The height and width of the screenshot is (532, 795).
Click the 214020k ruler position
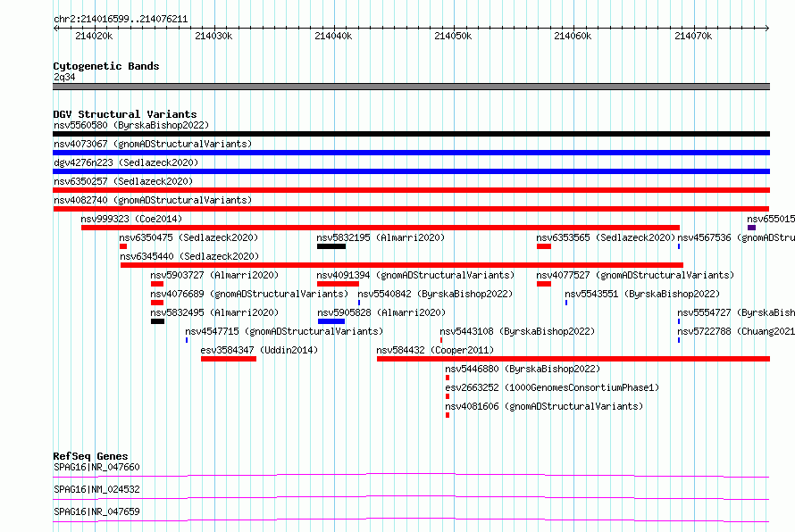94,36
